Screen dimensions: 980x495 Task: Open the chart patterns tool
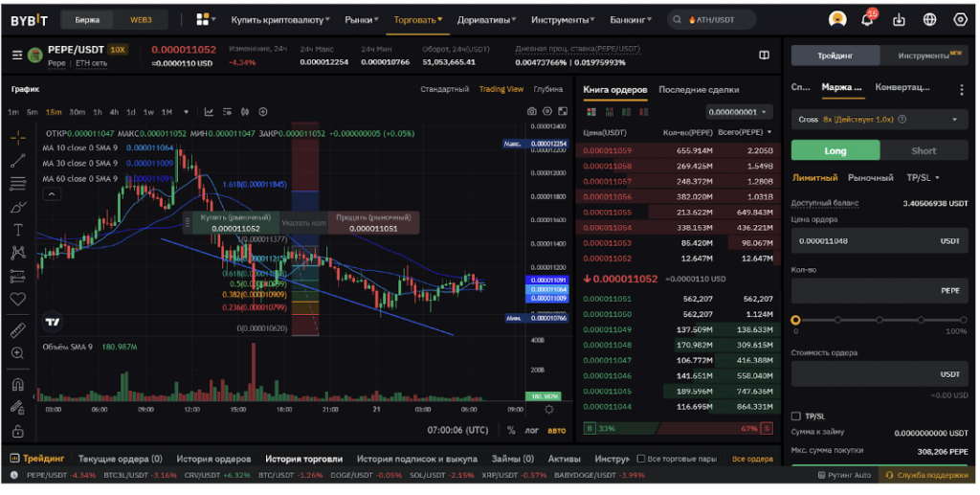[x=18, y=253]
